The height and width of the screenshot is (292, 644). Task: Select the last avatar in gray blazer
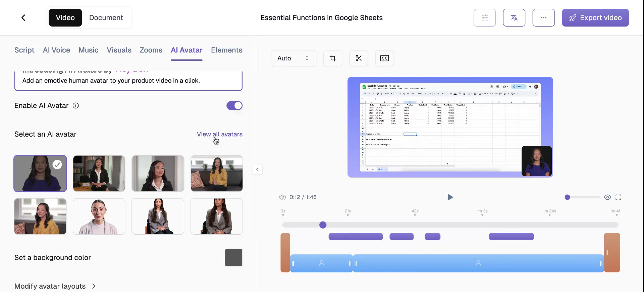[217, 216]
